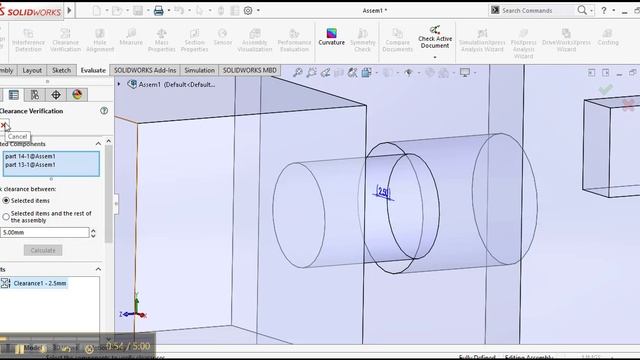Switch to the Simulation tab
Viewport: 640px width, 360px height.
pos(199,70)
